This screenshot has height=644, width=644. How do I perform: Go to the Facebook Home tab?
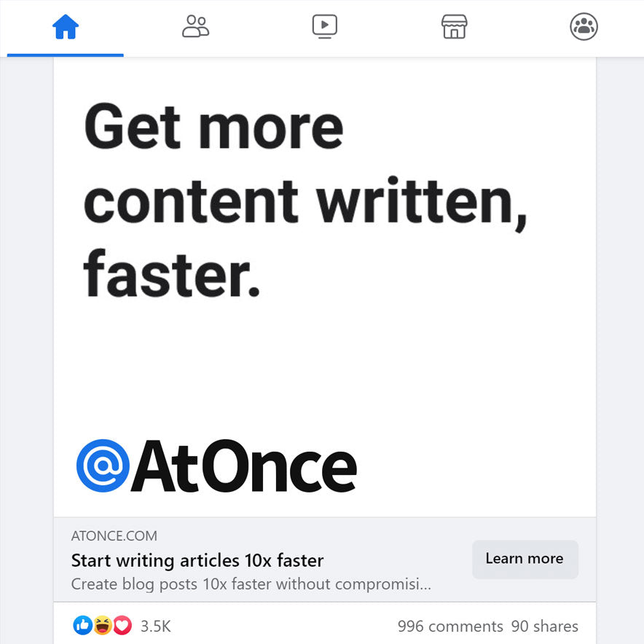click(66, 27)
